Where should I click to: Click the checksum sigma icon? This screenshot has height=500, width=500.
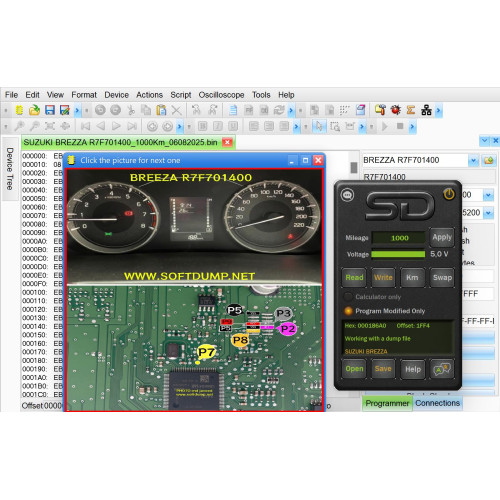(x=411, y=110)
